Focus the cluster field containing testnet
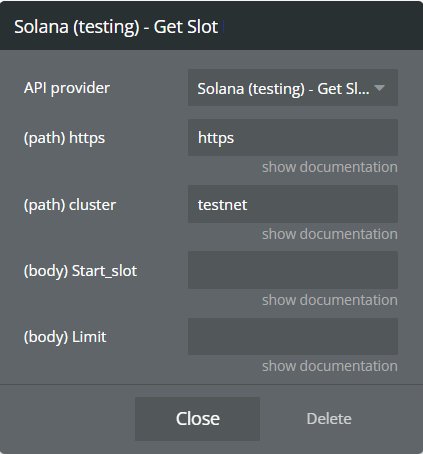Image resolution: width=423 pixels, height=454 pixels. (x=293, y=204)
